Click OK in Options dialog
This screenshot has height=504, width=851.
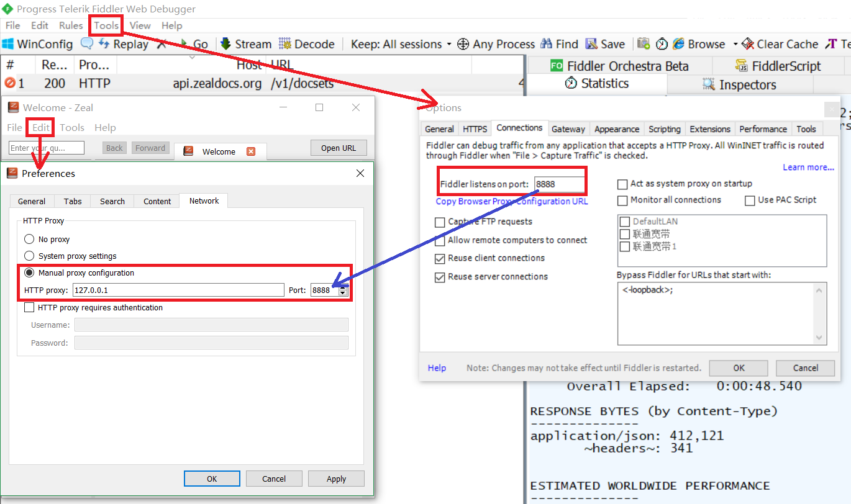pos(739,367)
